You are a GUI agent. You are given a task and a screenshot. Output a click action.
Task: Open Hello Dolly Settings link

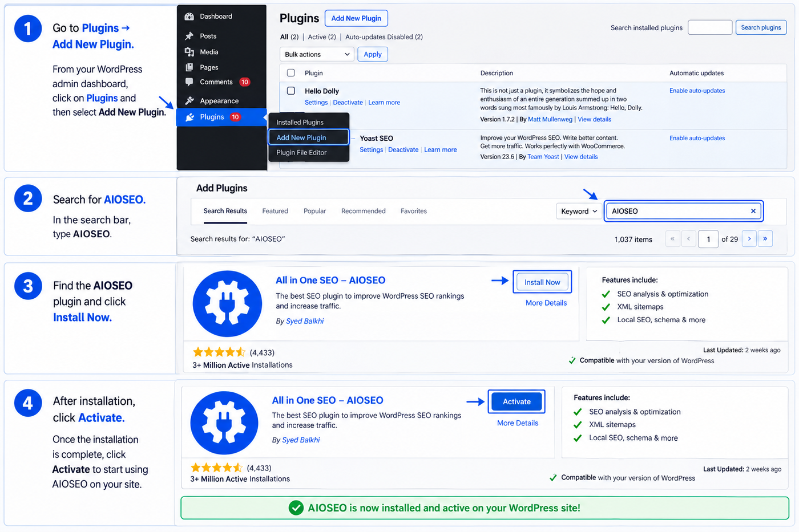(316, 103)
